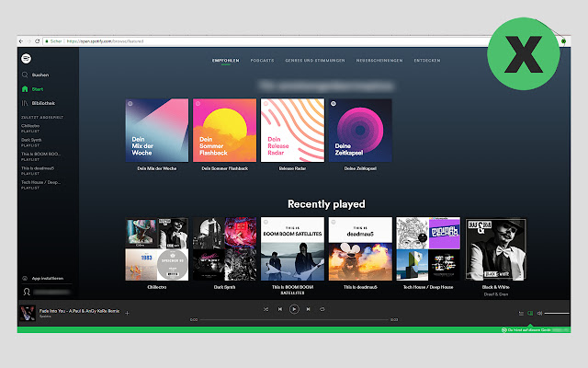The image size is (588, 368).
Task: Open Deine Zeitkapsel cover
Action: (x=360, y=131)
